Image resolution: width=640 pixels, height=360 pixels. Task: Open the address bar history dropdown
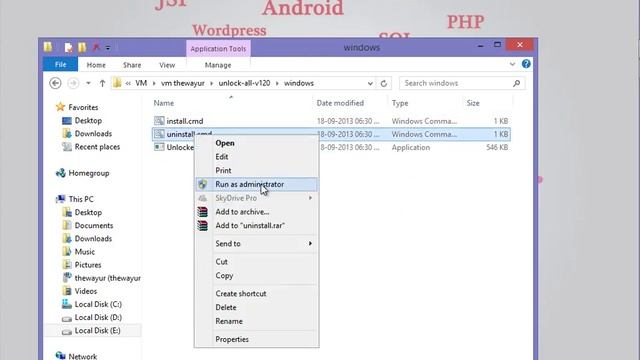pos(370,83)
